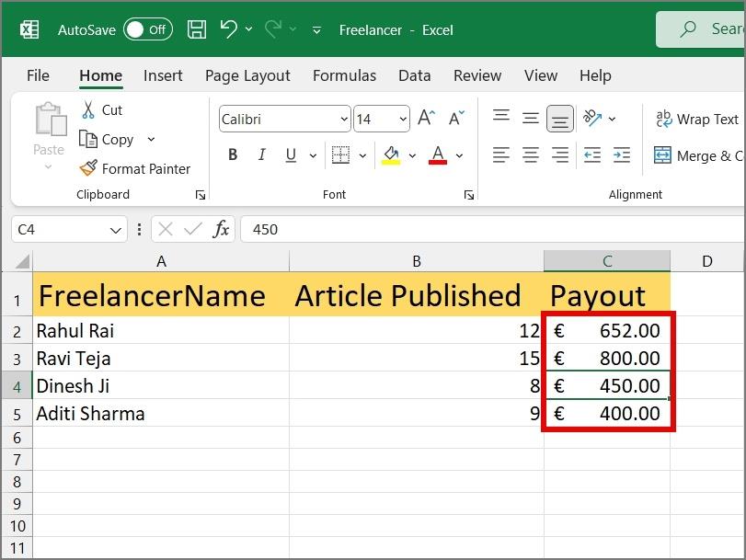This screenshot has width=746, height=560.
Task: Open the File menu
Action: (x=38, y=75)
